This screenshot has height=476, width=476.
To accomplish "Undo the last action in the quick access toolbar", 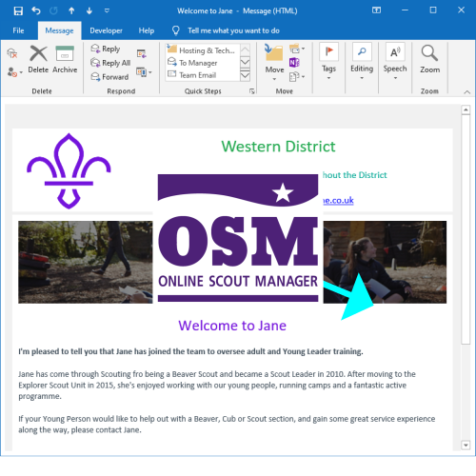I will click(36, 10).
